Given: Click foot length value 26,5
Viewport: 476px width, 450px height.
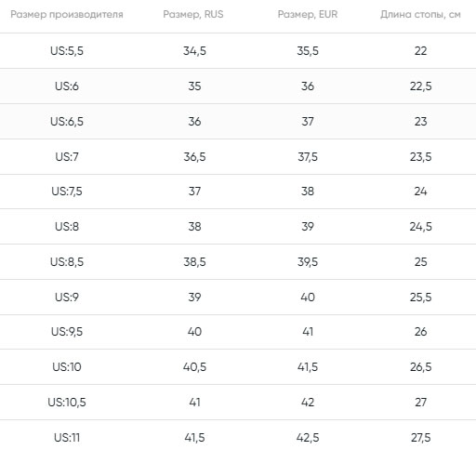Looking at the screenshot, I should [x=420, y=367].
